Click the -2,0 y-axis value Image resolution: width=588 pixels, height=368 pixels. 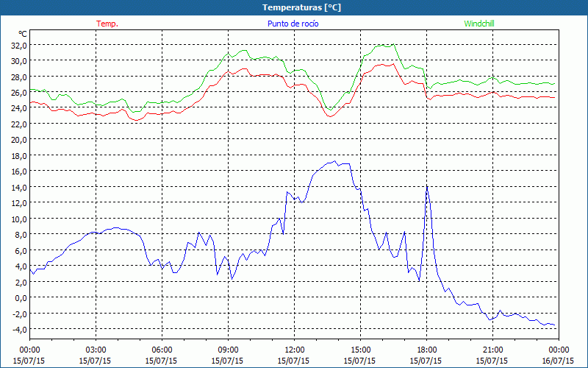[x=21, y=314]
